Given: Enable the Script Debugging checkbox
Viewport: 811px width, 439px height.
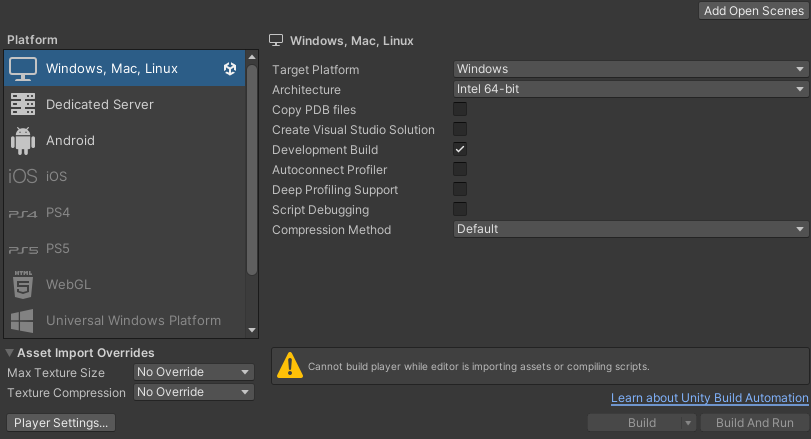Looking at the screenshot, I should pyautogui.click(x=460, y=209).
